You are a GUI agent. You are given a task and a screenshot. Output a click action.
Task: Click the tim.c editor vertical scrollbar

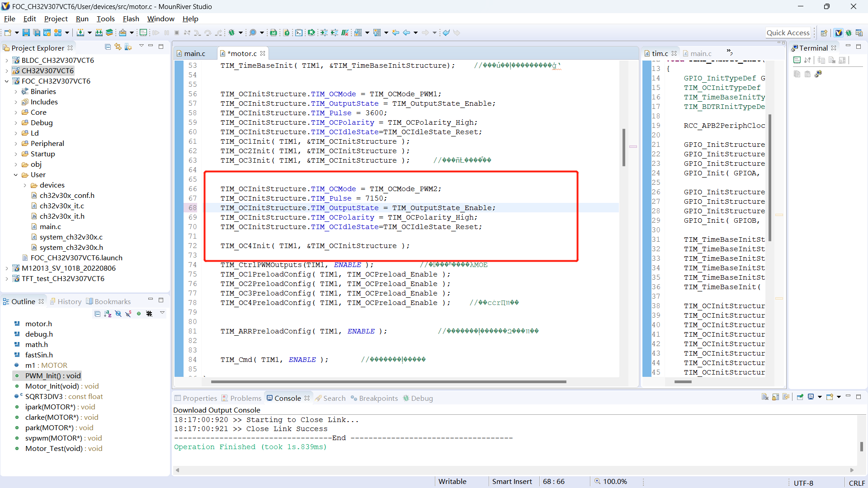[769, 178]
